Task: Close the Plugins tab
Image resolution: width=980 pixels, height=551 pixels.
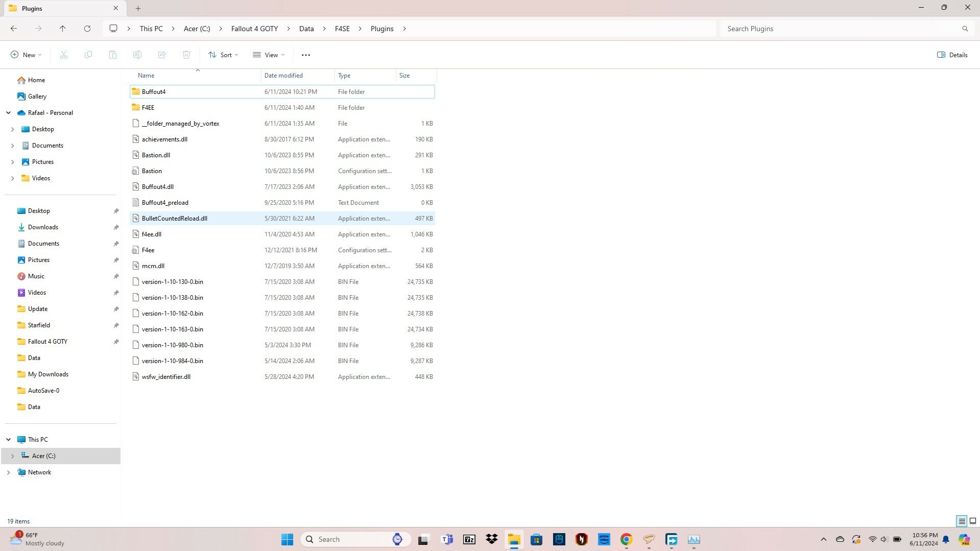Action: 115,8
